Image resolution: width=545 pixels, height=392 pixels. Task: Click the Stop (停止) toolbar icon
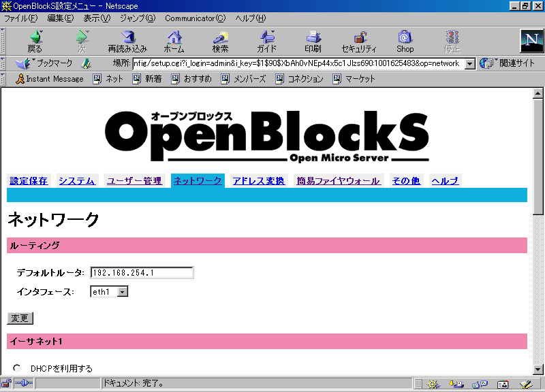(x=452, y=42)
